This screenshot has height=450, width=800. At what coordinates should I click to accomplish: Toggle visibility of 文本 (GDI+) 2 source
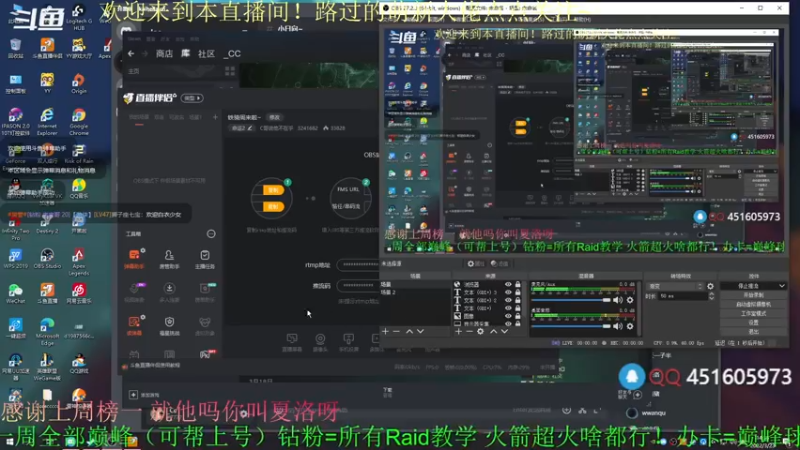(x=508, y=300)
